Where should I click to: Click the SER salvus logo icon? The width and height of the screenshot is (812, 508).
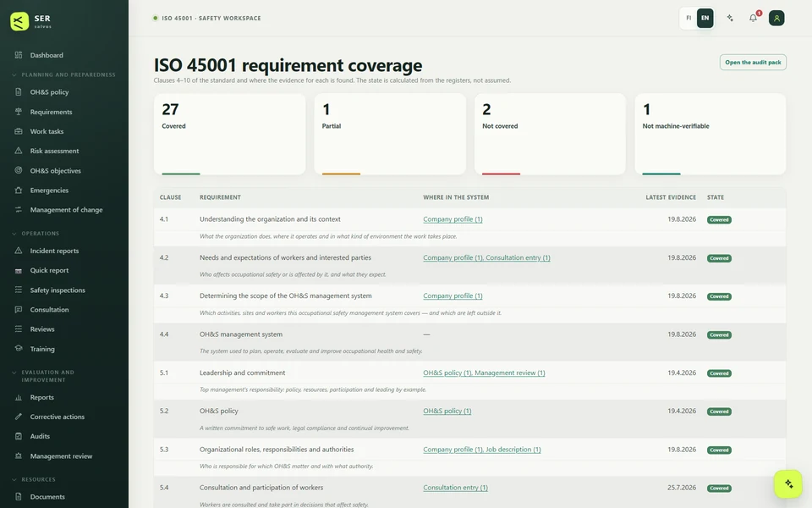point(19,21)
